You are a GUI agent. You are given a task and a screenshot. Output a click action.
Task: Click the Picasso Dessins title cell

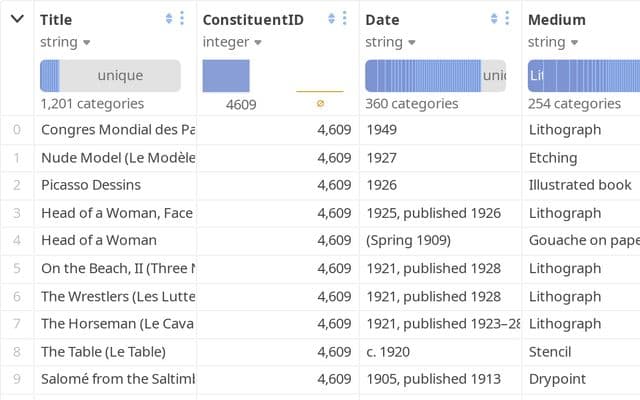click(91, 185)
